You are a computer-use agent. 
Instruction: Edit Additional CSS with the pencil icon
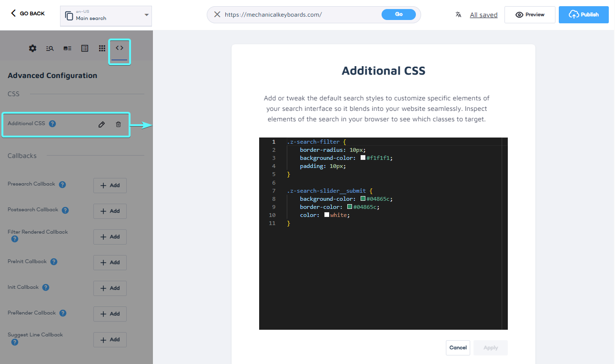coord(101,124)
